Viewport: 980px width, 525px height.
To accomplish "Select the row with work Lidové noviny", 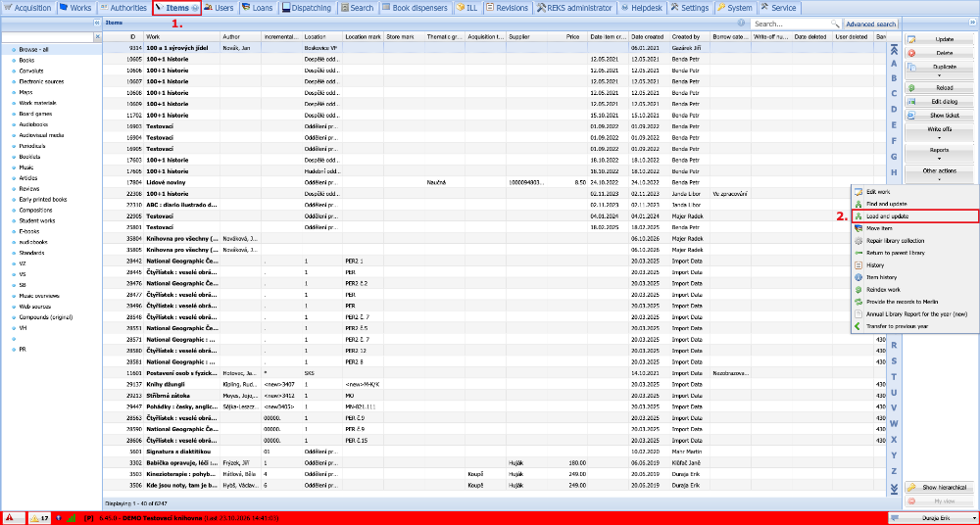I will 494,182.
